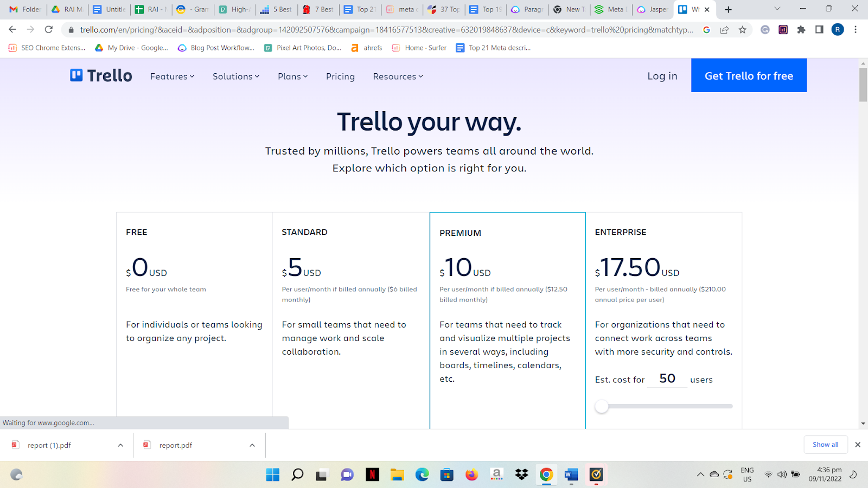The width and height of the screenshot is (868, 488).
Task: Open Firefox from the taskbar
Action: point(471,475)
